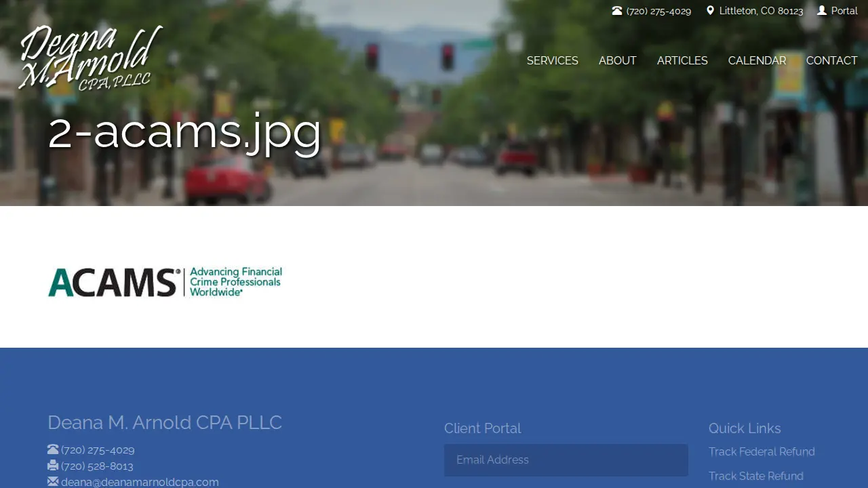868x488 pixels.
Task: Click the 2-acams.jpg page title
Action: tap(184, 131)
